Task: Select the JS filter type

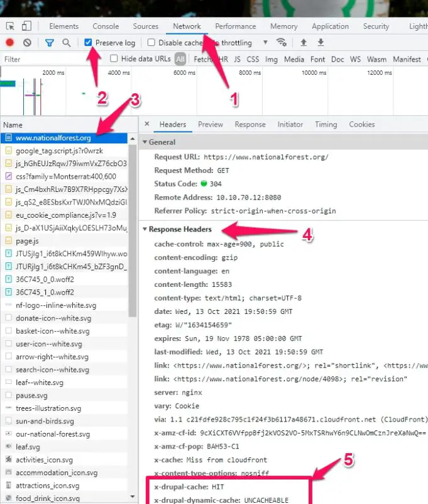Action: pos(237,59)
